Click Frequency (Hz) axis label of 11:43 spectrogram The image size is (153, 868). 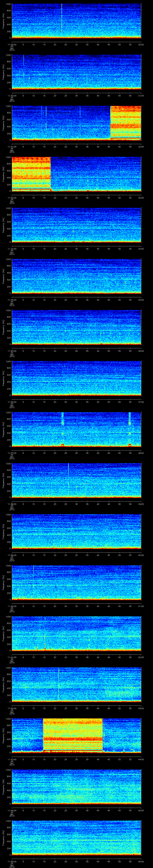[3, 736]
